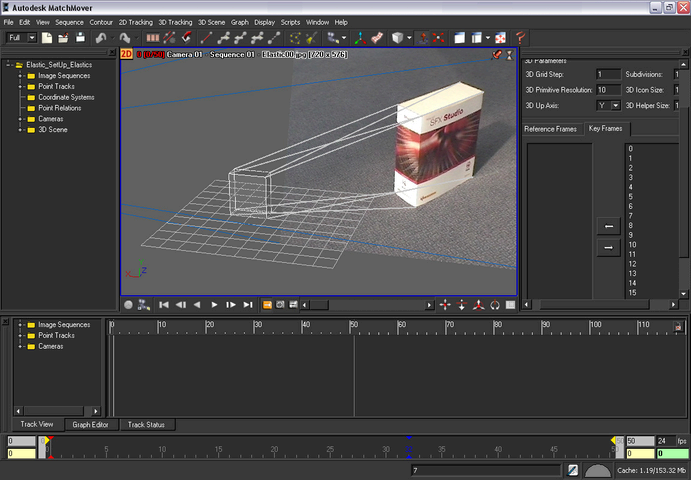Image resolution: width=691 pixels, height=480 pixels.
Task: Click the 3D Primitive Resolution field
Action: point(608,90)
